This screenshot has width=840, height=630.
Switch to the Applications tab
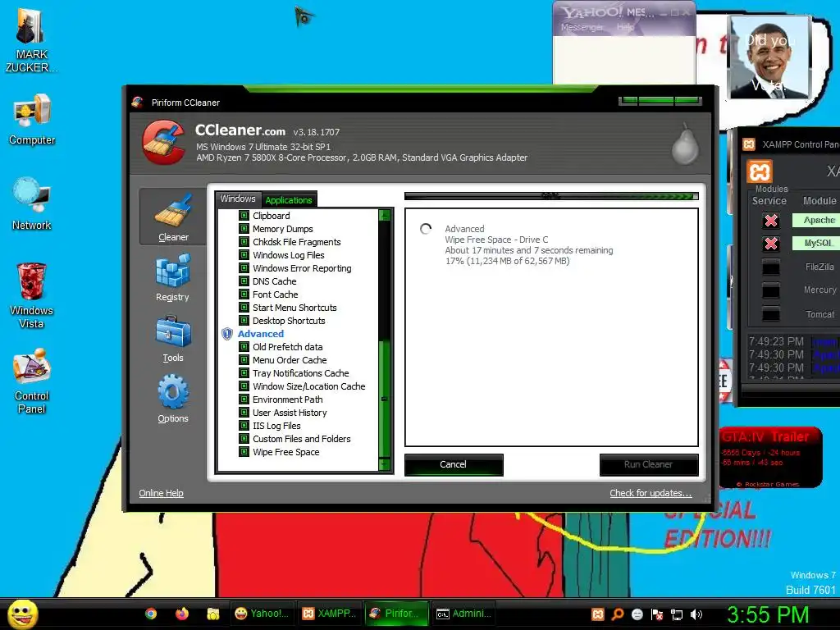(288, 200)
